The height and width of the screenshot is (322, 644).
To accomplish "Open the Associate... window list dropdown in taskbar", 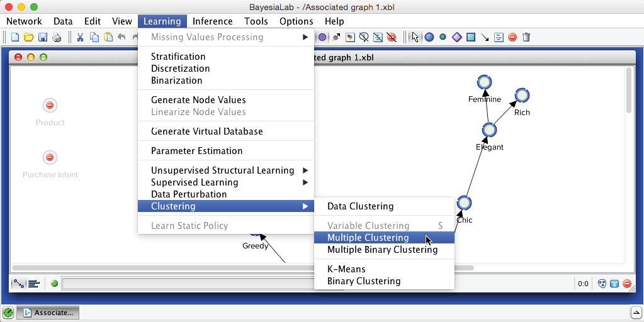I will click(x=636, y=312).
